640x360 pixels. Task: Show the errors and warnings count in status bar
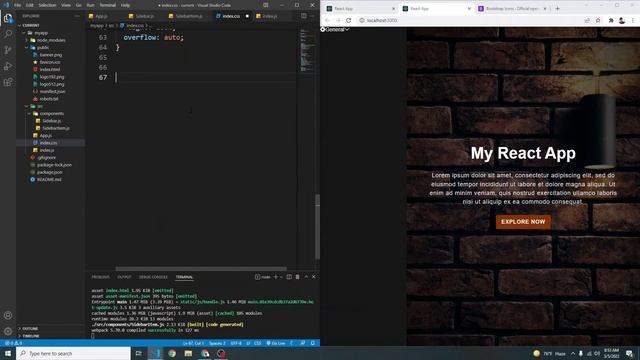pyautogui.click(x=13, y=343)
